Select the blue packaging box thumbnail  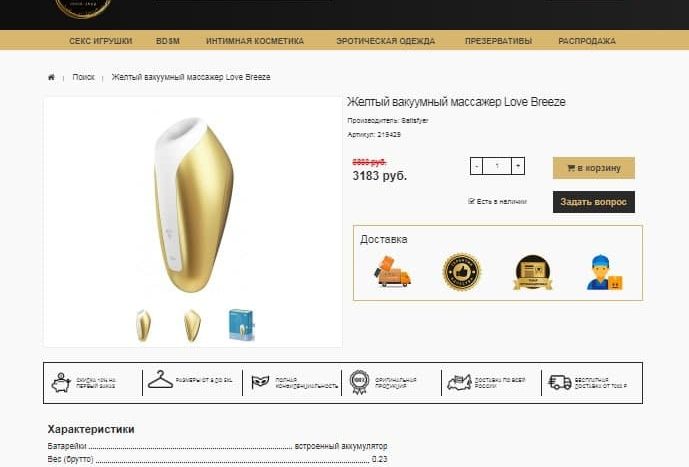point(242,325)
